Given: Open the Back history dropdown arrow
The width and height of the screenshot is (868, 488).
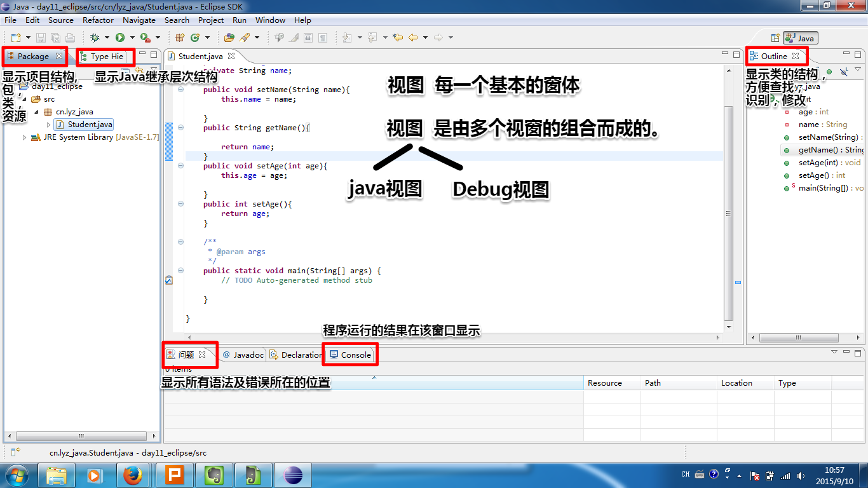Looking at the screenshot, I should coord(425,37).
